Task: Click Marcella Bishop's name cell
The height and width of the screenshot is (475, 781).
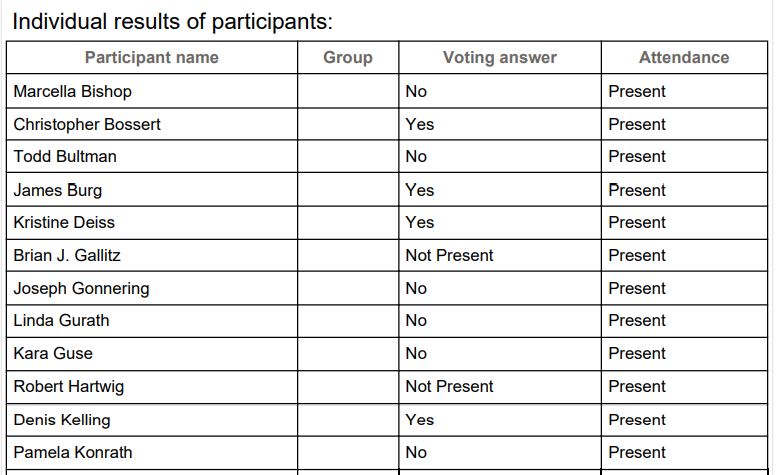Action: pos(151,91)
